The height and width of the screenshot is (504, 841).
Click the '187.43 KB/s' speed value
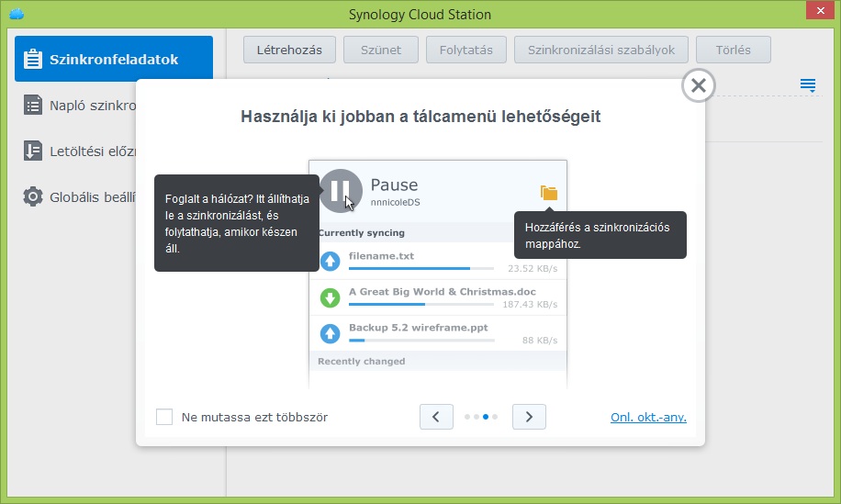click(x=530, y=305)
